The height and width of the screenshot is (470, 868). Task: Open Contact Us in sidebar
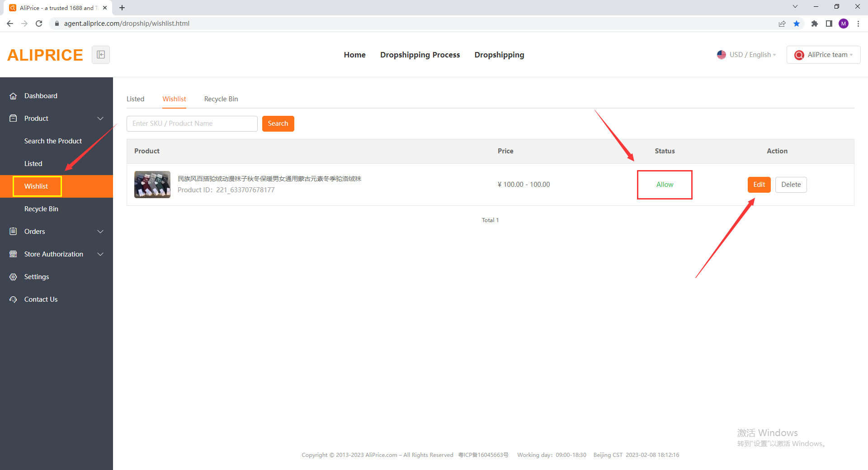click(x=41, y=299)
